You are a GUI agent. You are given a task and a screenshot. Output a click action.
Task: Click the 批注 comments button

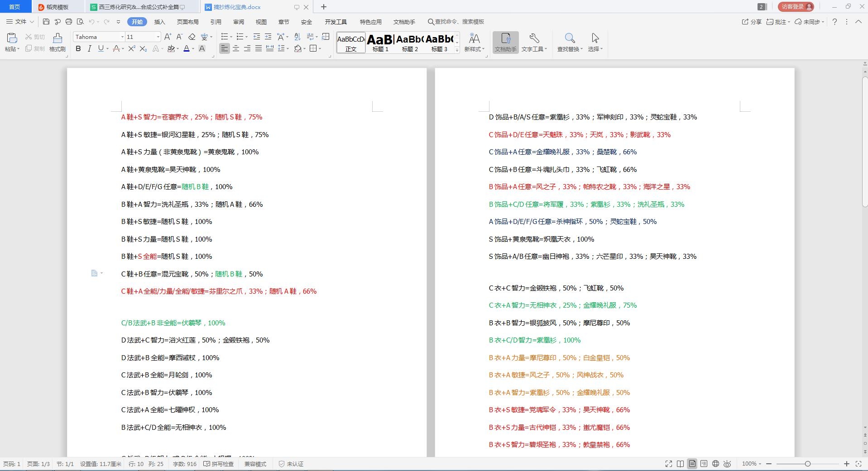[x=778, y=22]
